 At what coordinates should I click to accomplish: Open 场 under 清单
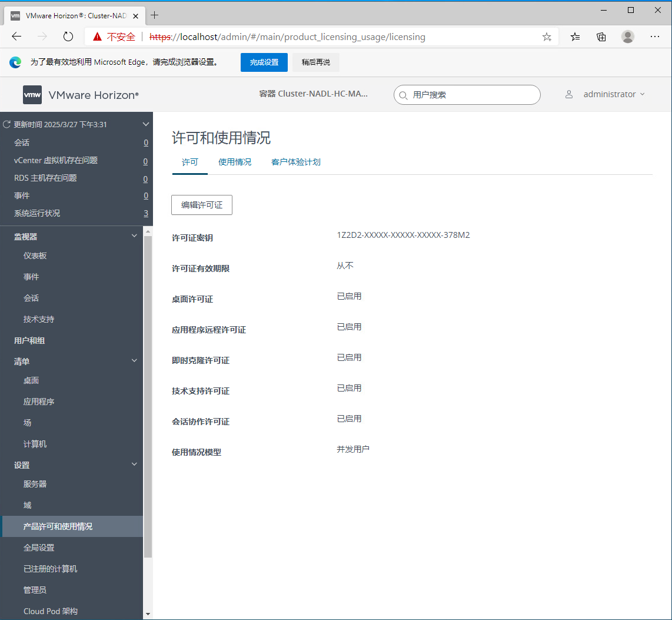click(x=28, y=423)
